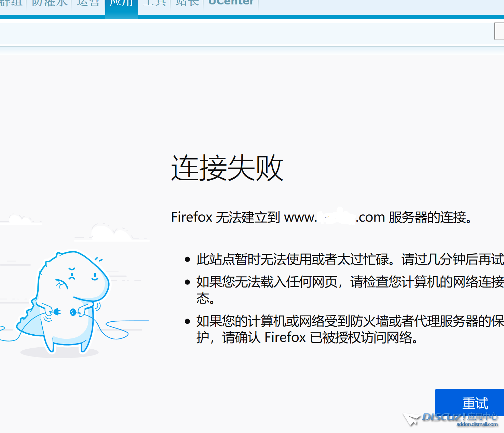Open the UCenter tab
The width and height of the screenshot is (504, 433).
coord(231,3)
